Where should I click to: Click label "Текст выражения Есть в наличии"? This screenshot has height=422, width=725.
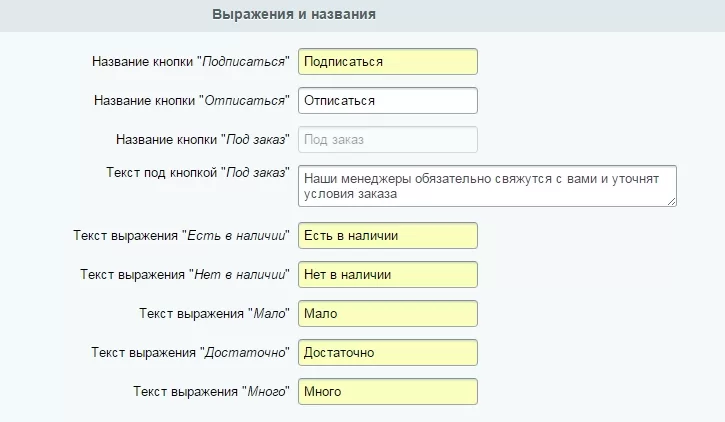click(x=181, y=236)
